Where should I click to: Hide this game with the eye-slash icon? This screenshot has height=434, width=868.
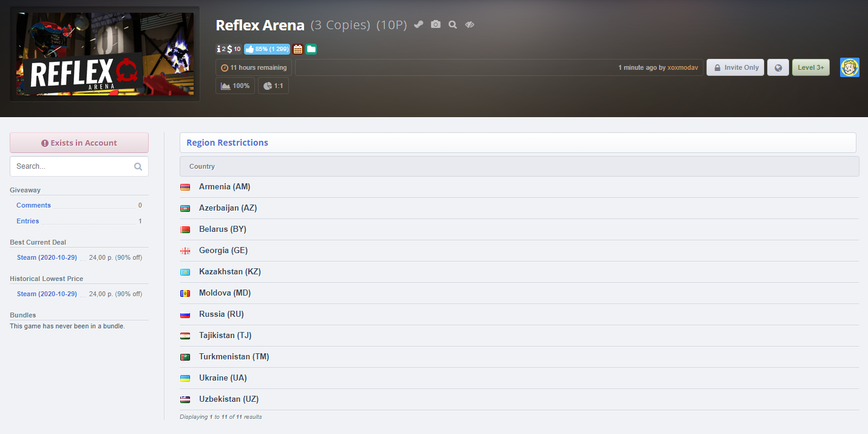pos(469,24)
